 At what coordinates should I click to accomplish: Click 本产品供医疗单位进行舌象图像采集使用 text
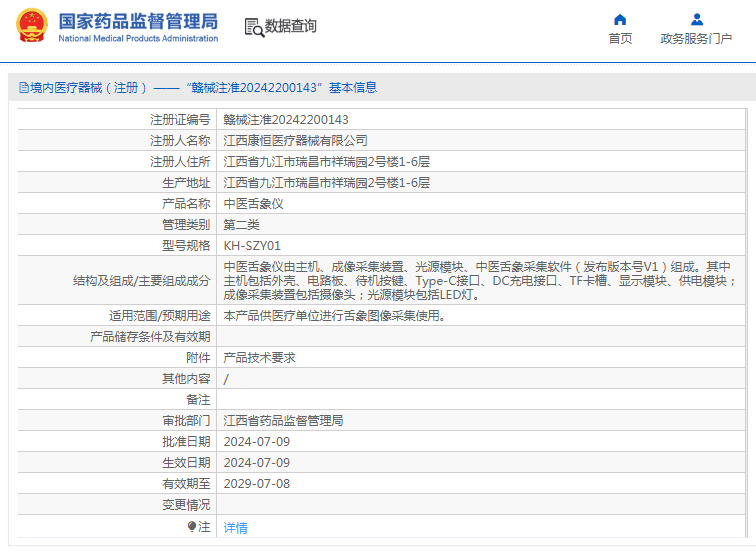[334, 316]
